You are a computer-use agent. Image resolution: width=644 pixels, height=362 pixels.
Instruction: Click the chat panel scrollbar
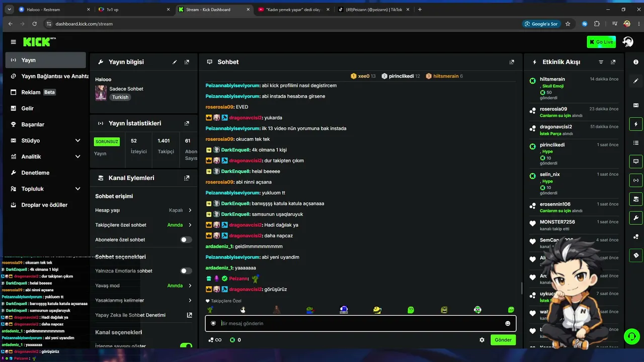click(521, 289)
